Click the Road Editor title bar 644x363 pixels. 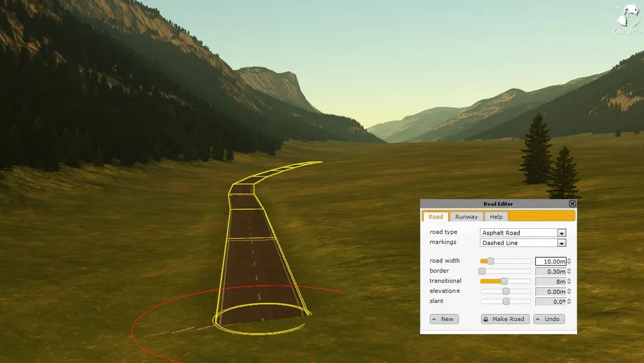point(498,204)
